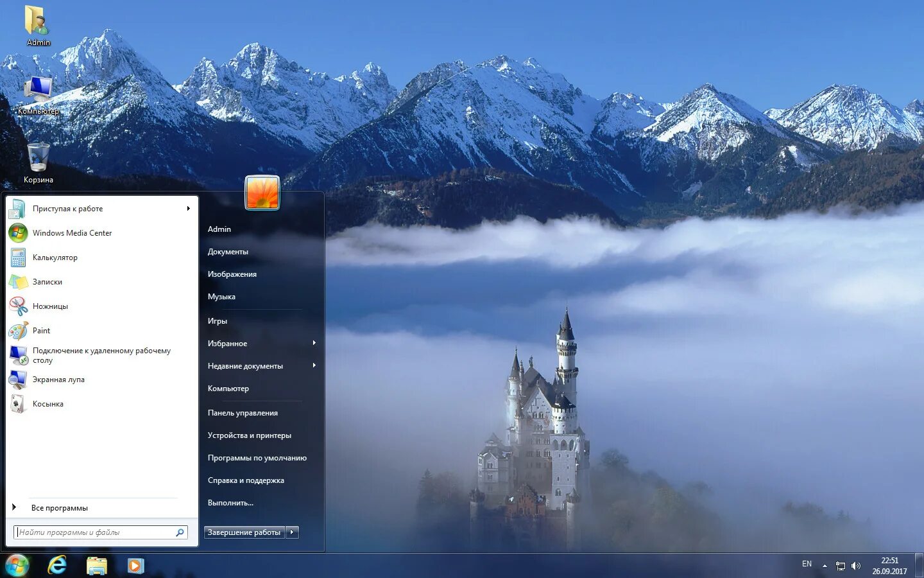Image resolution: width=924 pixels, height=578 pixels.
Task: Open Справка и поддержка
Action: pos(246,480)
